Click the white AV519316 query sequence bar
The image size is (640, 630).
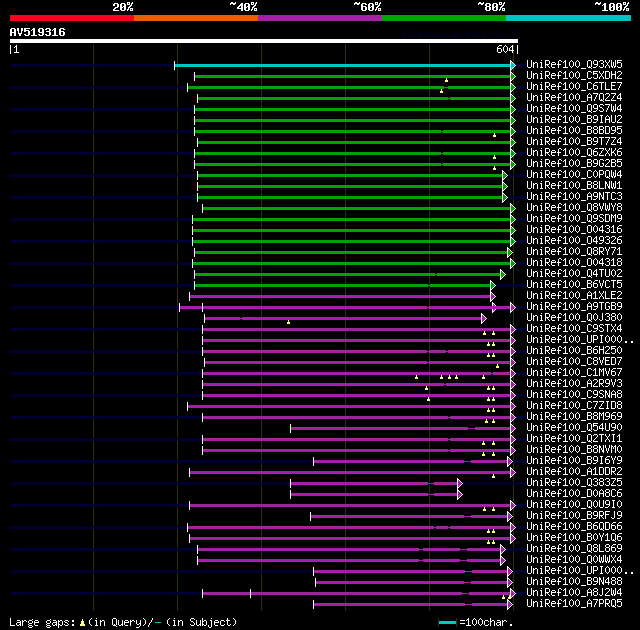264,41
